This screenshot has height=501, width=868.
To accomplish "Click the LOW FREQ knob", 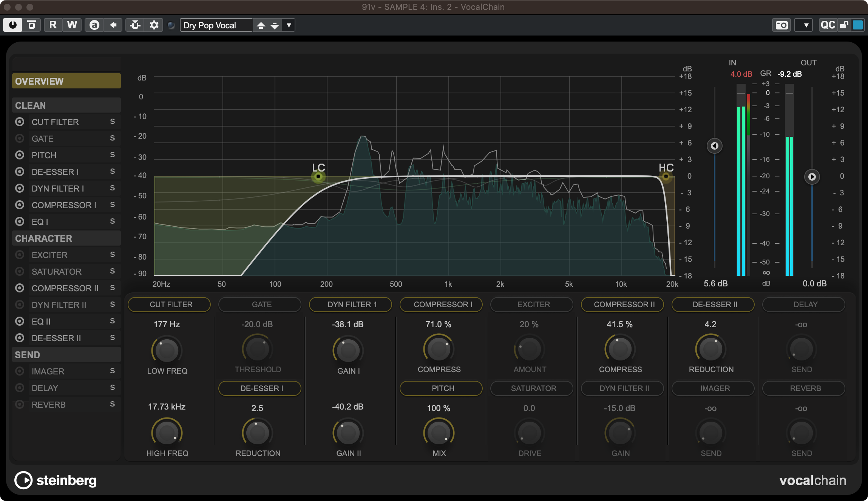I will coord(167,350).
